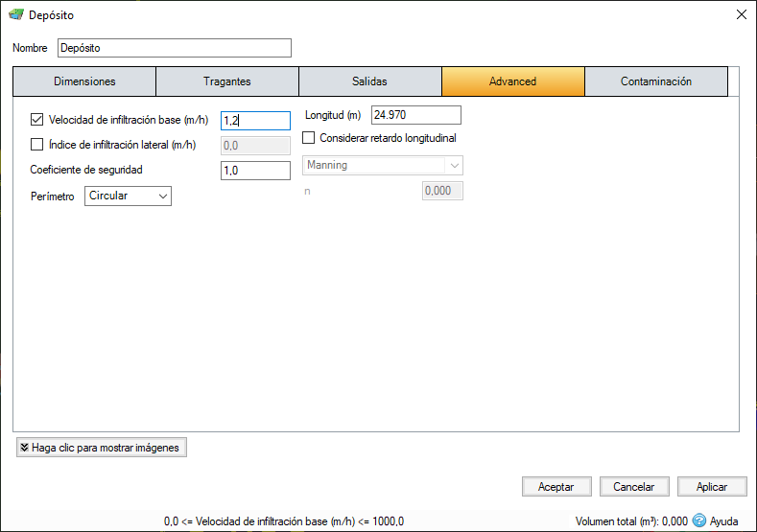This screenshot has height=532, width=757.
Task: Open the Manning method dropdown
Action: tap(383, 165)
